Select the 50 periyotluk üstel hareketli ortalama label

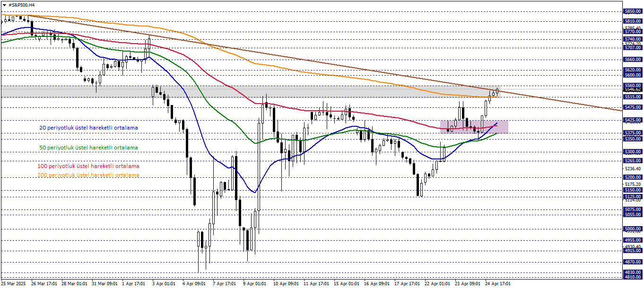click(88, 148)
